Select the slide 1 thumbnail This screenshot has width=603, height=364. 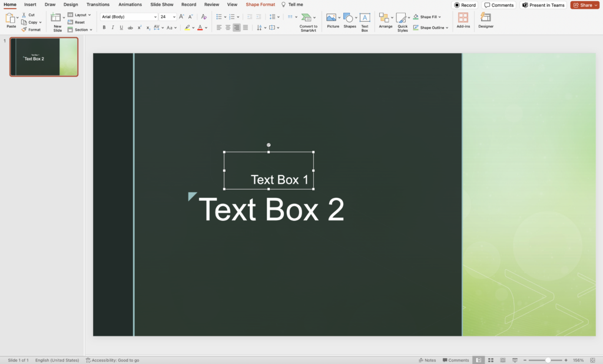44,57
